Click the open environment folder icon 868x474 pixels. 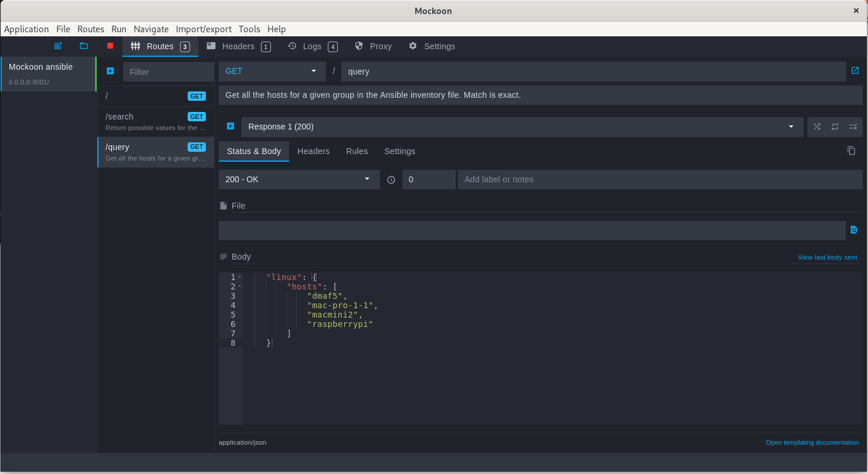(84, 46)
